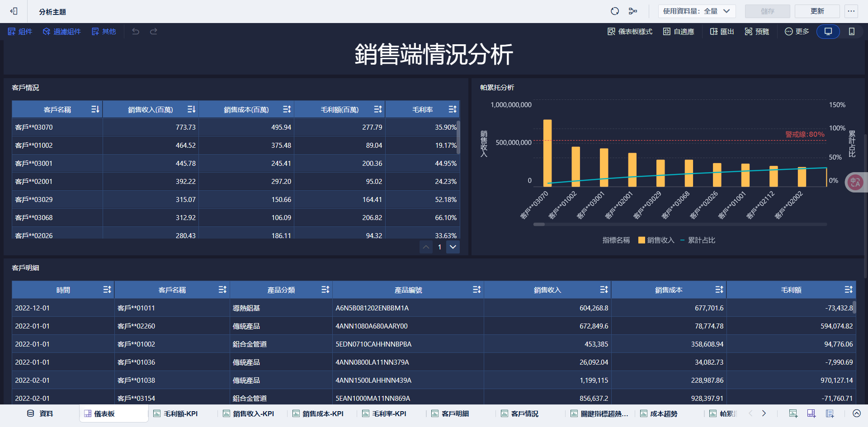Open the 銷售成本-KPI tab

(x=318, y=413)
